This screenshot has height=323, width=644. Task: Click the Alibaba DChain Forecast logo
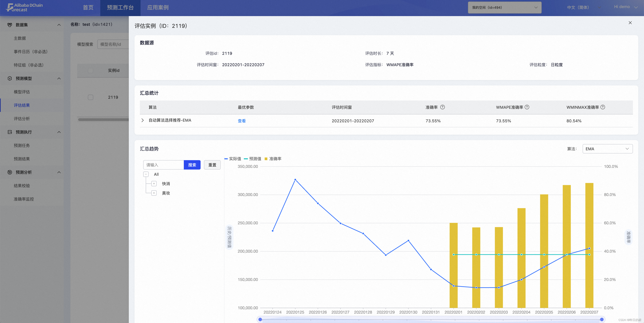[x=24, y=8]
